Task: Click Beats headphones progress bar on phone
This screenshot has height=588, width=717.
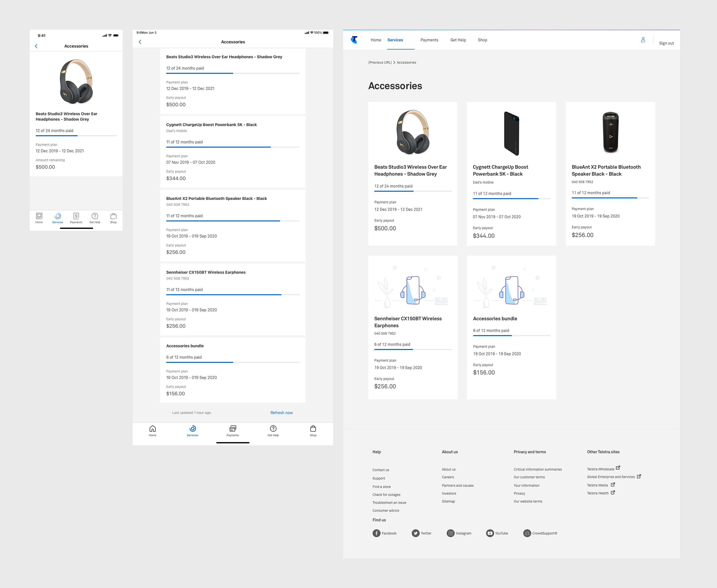Action: 76,136
